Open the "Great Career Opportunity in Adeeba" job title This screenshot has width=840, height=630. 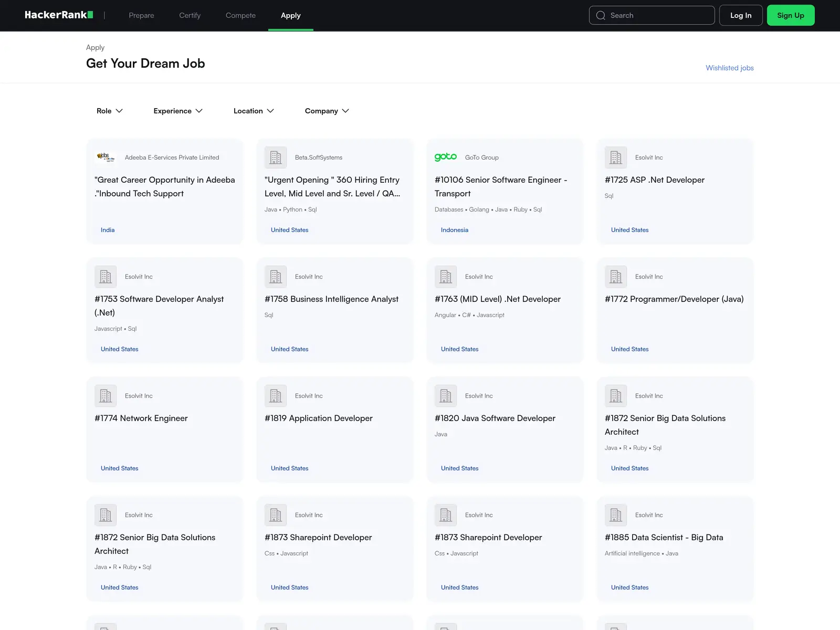(165, 186)
